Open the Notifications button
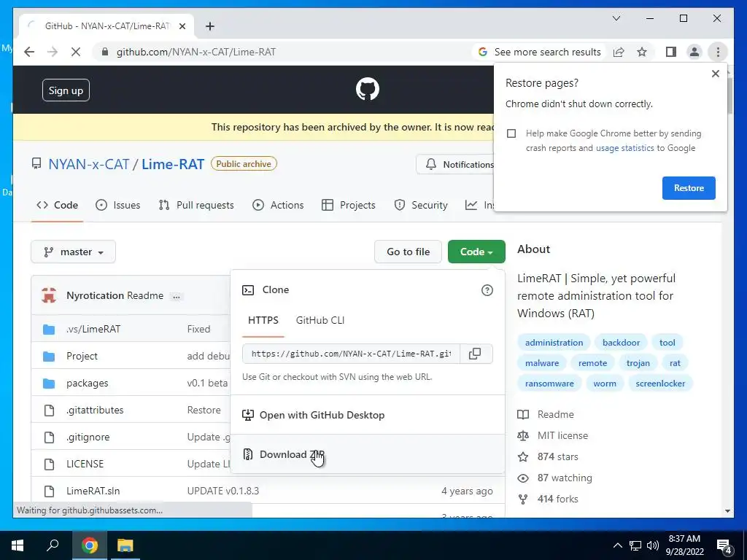 tap(457, 165)
